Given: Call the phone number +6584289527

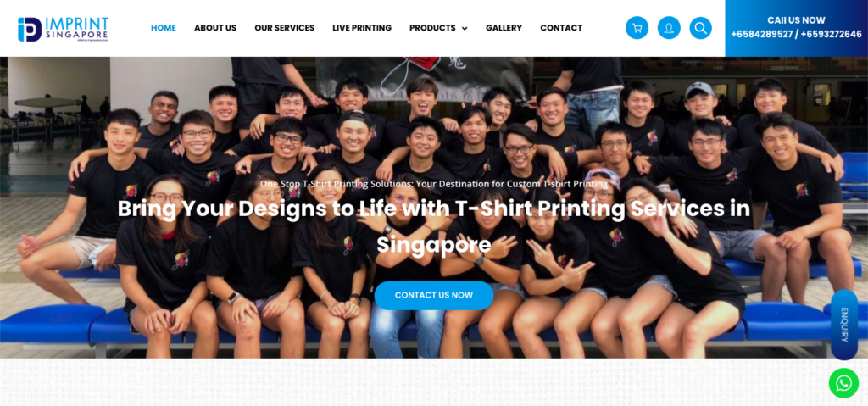Looking at the screenshot, I should click(762, 35).
